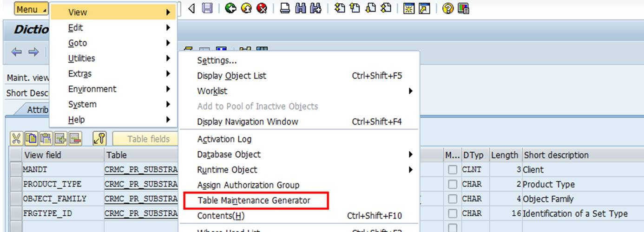
Task: Click the Delete Row icon
Action: [x=75, y=138]
